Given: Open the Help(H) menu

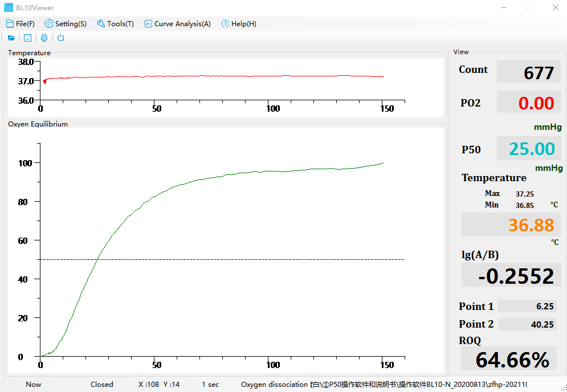Looking at the screenshot, I should (239, 24).
